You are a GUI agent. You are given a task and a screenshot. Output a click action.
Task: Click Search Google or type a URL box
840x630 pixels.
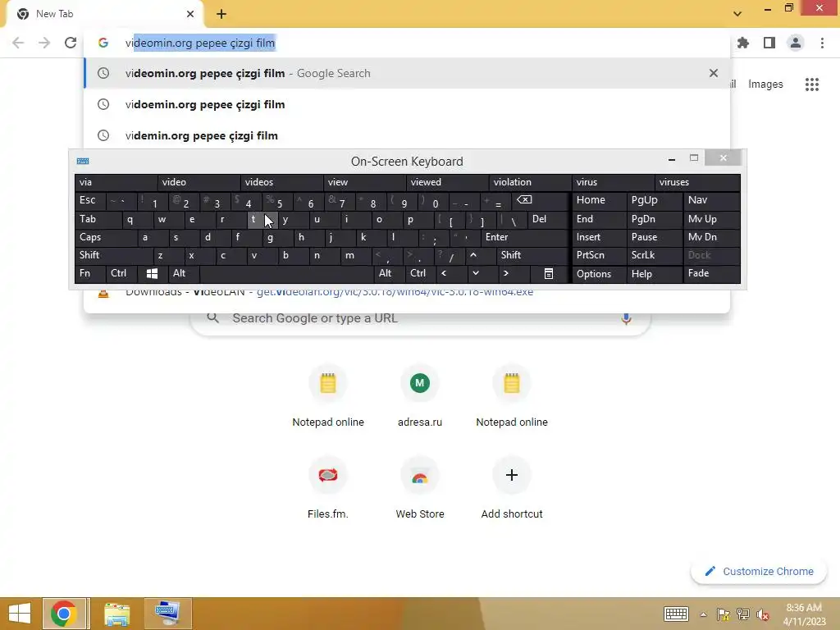pos(421,318)
